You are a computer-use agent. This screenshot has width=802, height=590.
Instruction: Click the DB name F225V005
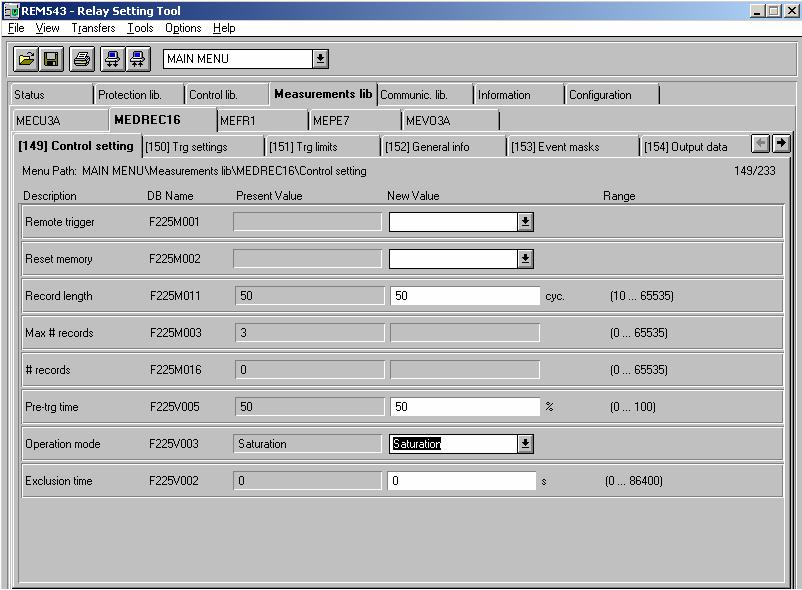tap(174, 407)
